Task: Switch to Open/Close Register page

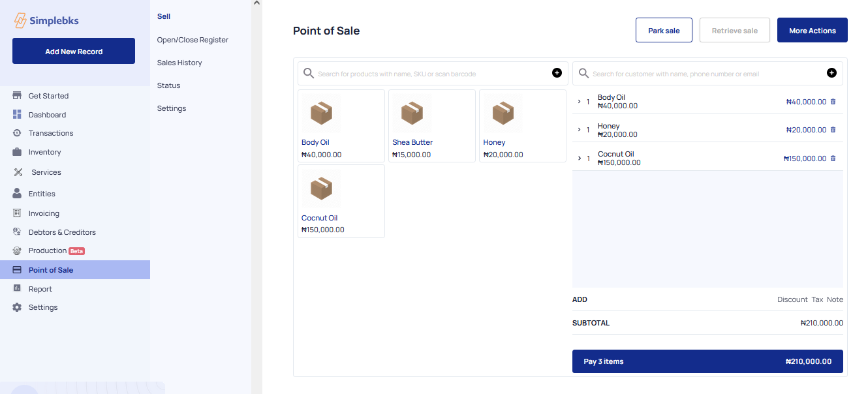Action: (x=193, y=40)
